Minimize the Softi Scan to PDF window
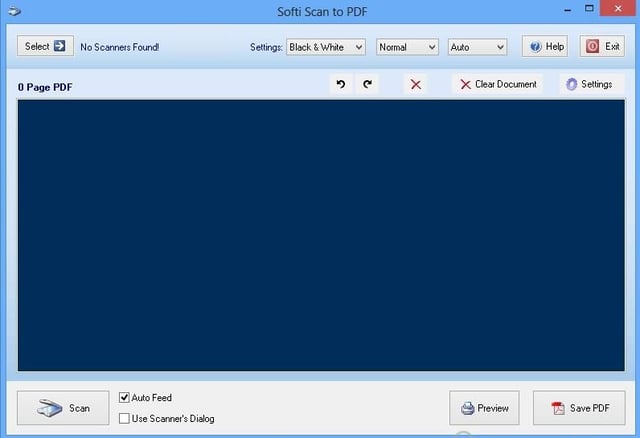 (568, 9)
